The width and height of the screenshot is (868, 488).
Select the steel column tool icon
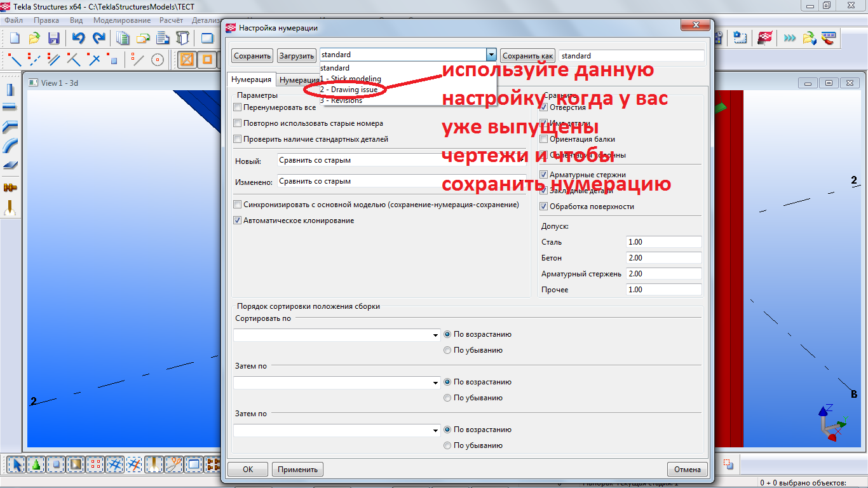point(10,90)
